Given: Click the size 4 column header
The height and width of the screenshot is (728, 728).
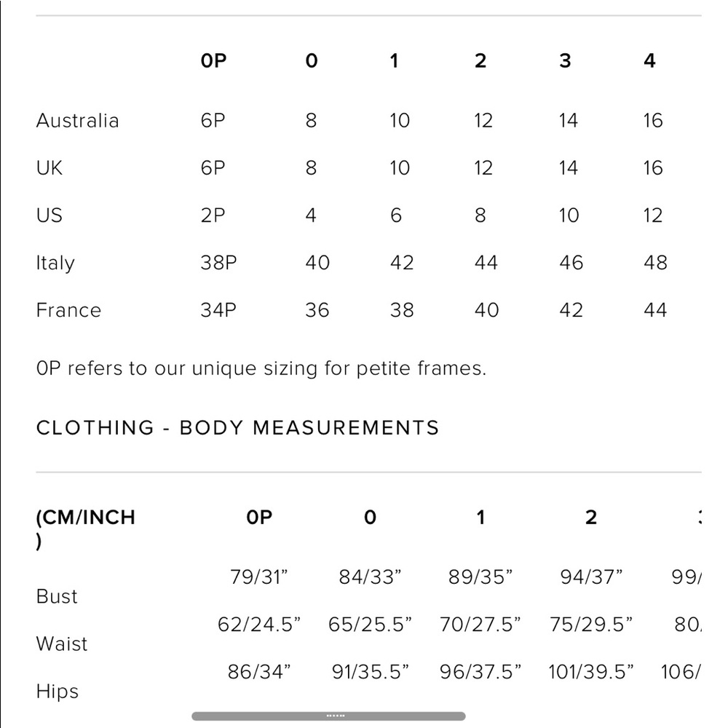Looking at the screenshot, I should click(x=649, y=61).
